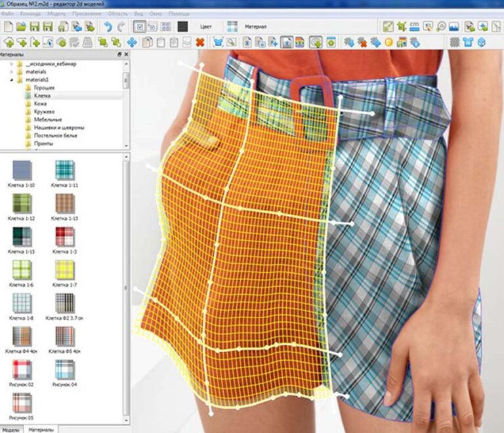This screenshot has height=433, width=504.
Task: Click the blue landscape picture icon
Action: 454,27
